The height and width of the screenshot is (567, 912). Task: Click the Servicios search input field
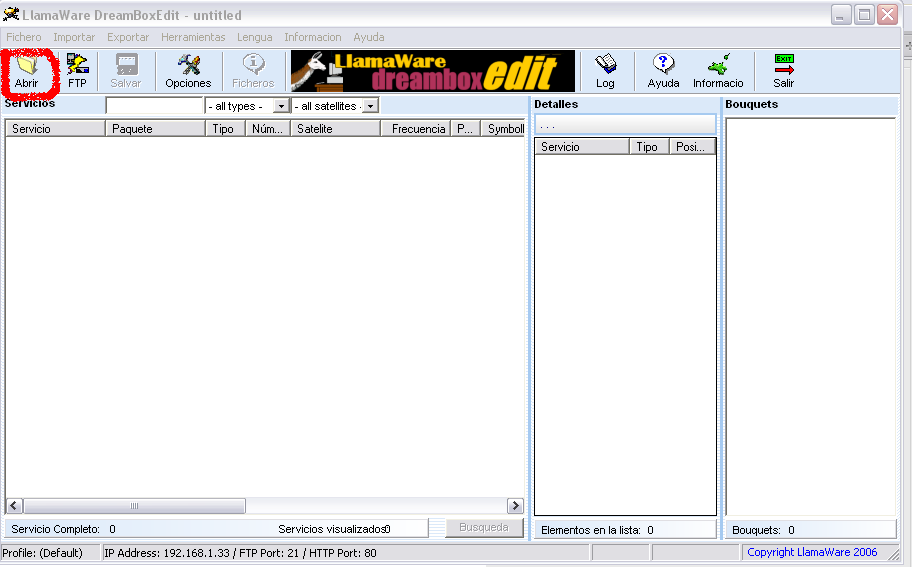click(154, 106)
